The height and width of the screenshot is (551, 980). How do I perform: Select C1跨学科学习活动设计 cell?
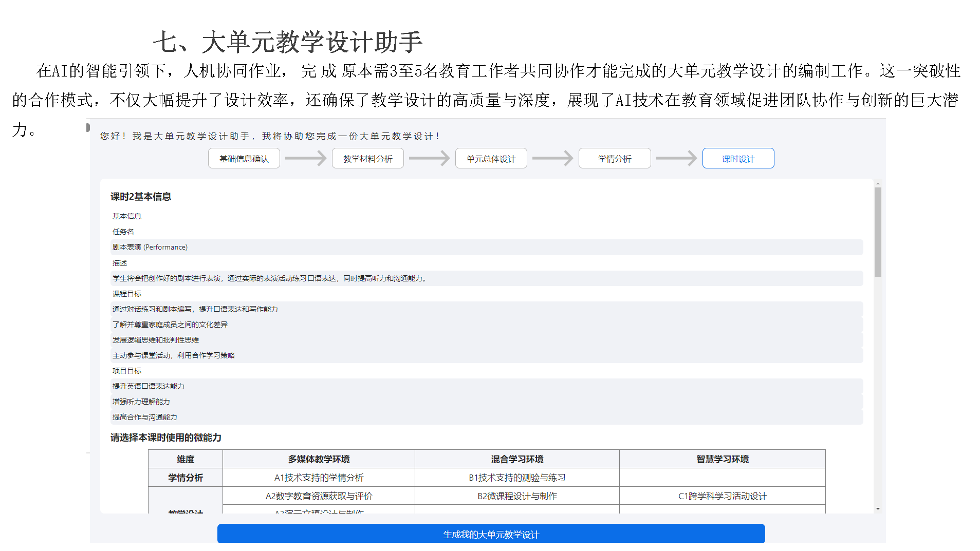(722, 496)
